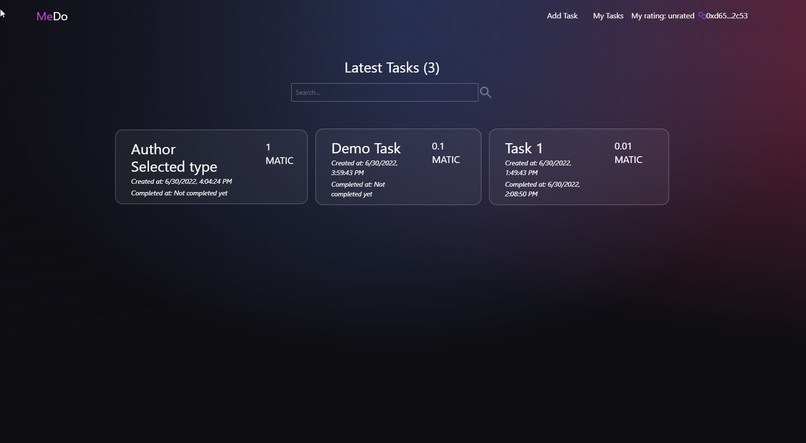Screen dimensions: 806x443
Task: Click the Task 1 title text
Action: click(524, 149)
